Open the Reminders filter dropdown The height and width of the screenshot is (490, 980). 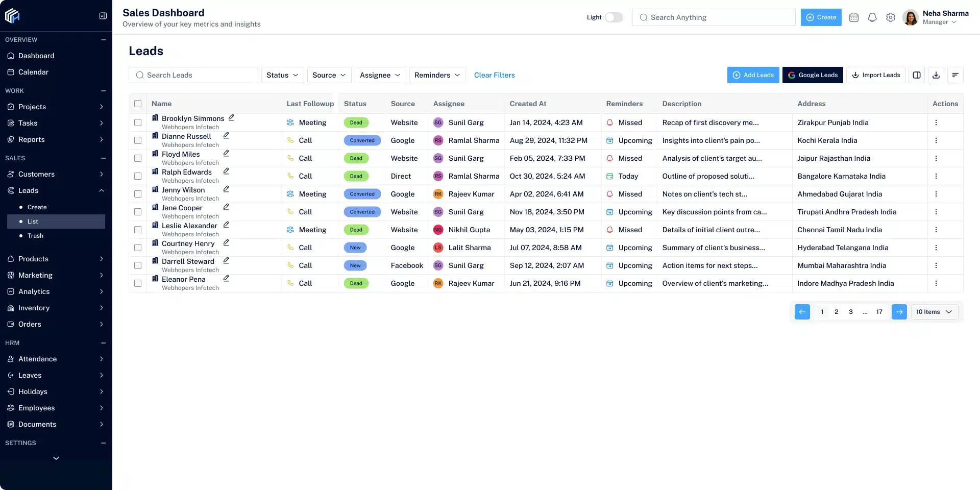pyautogui.click(x=437, y=75)
